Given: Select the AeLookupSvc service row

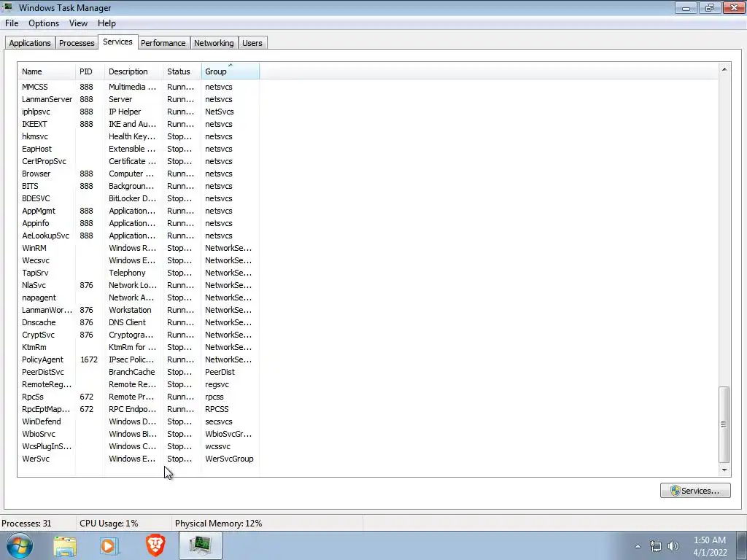Looking at the screenshot, I should pyautogui.click(x=138, y=236).
